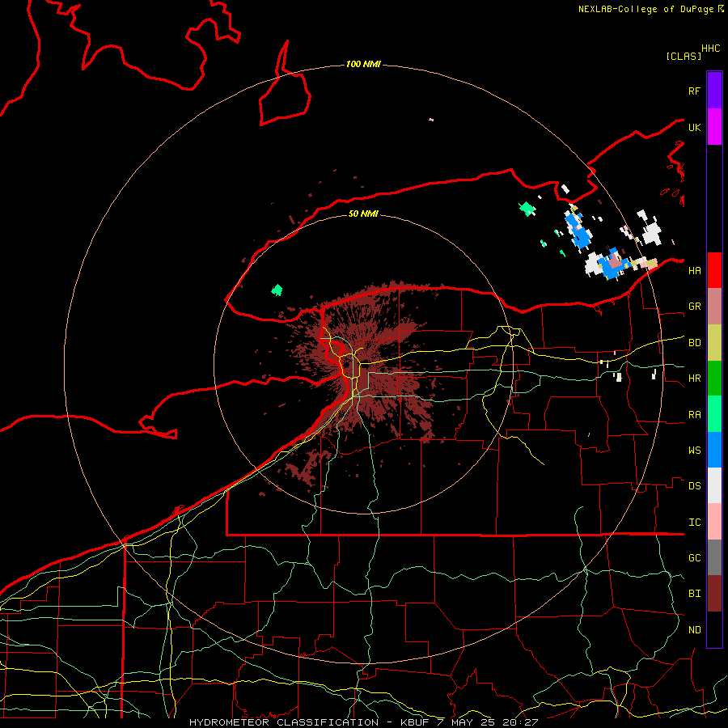Click the [CLAS] units label

coord(684,56)
